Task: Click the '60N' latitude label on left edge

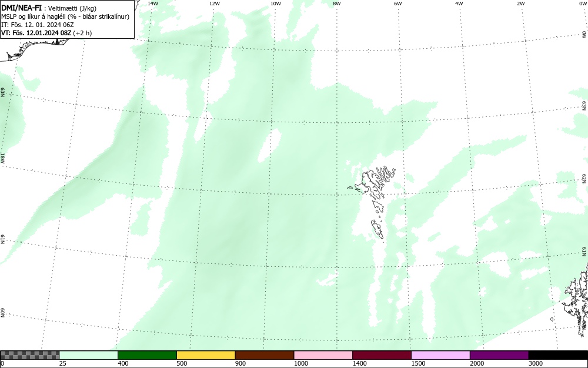Action: pos(2,313)
